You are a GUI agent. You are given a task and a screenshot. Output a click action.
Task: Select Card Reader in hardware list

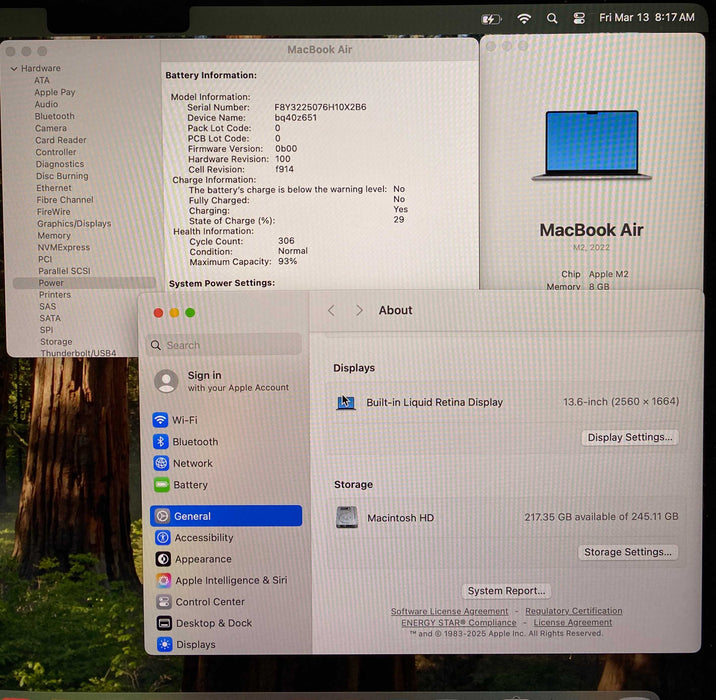point(61,140)
